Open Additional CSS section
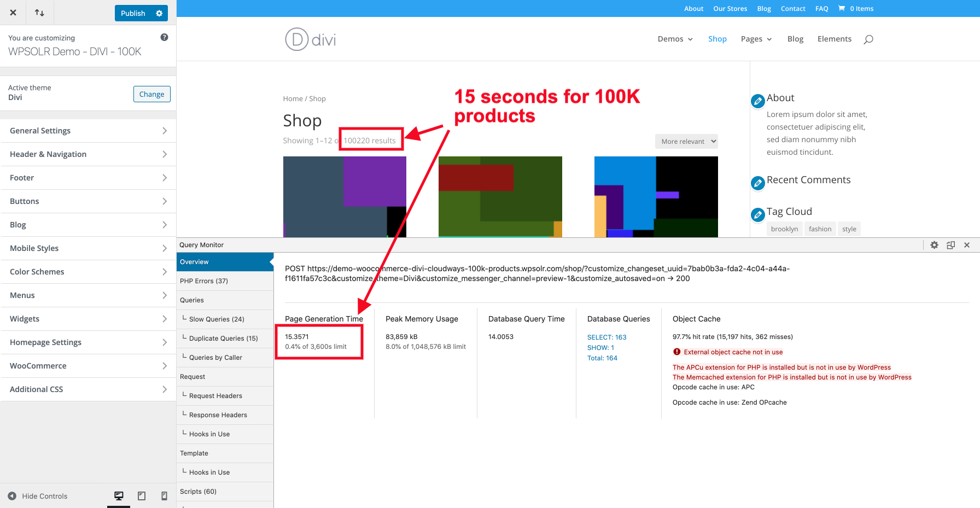 88,389
